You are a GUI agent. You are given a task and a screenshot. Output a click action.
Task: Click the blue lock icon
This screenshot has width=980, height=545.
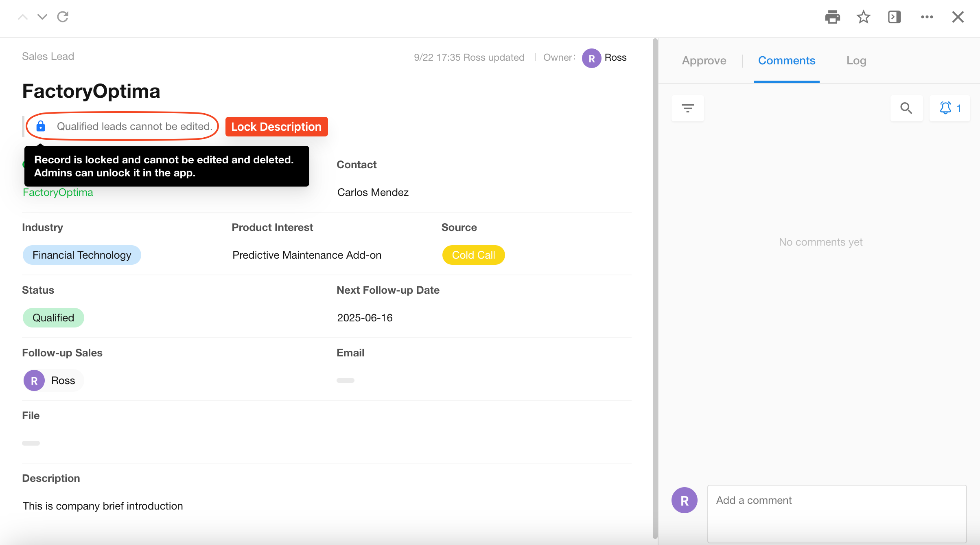(41, 126)
